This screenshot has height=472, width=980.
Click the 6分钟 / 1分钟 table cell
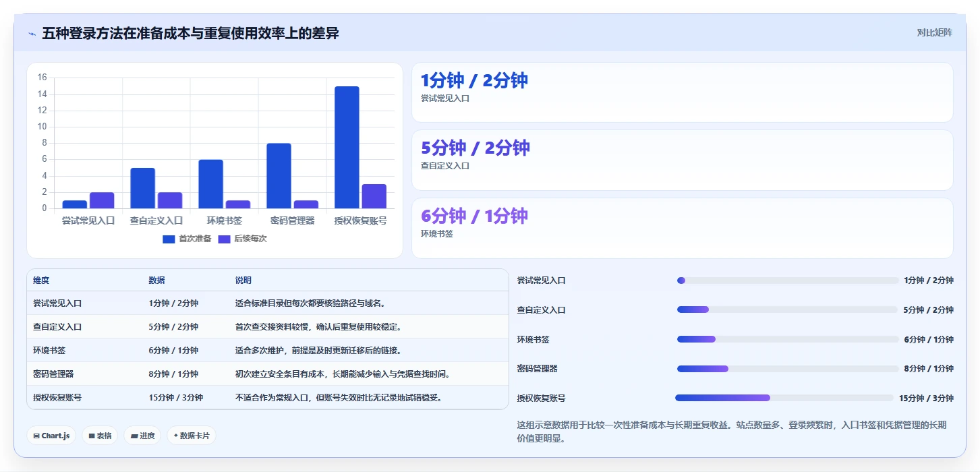pyautogui.click(x=173, y=351)
